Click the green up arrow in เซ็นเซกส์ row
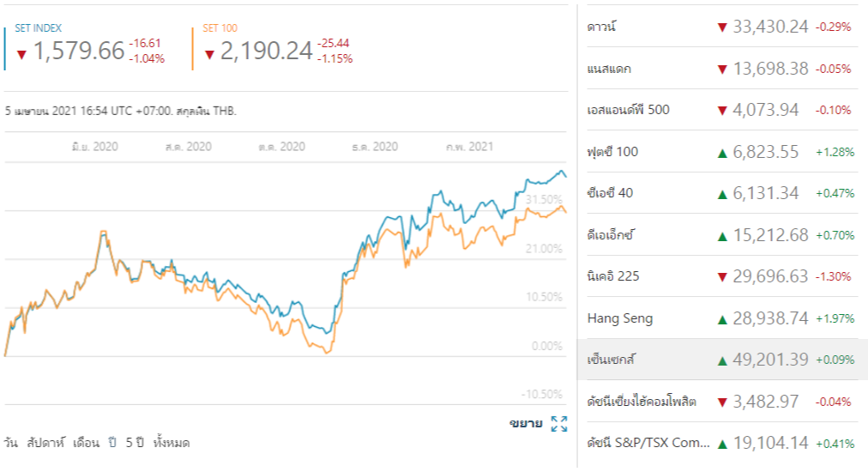Screen dimensions: 868x472 (x=721, y=360)
